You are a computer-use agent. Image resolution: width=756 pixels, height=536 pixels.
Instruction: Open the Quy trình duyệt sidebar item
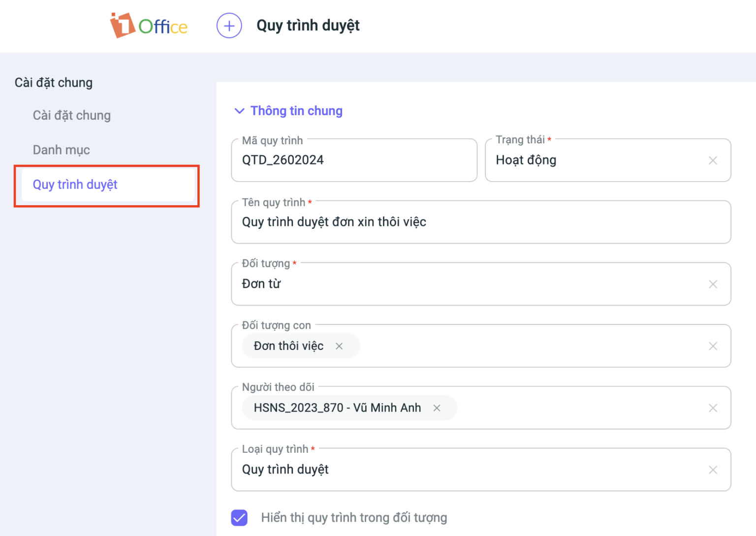click(x=75, y=185)
